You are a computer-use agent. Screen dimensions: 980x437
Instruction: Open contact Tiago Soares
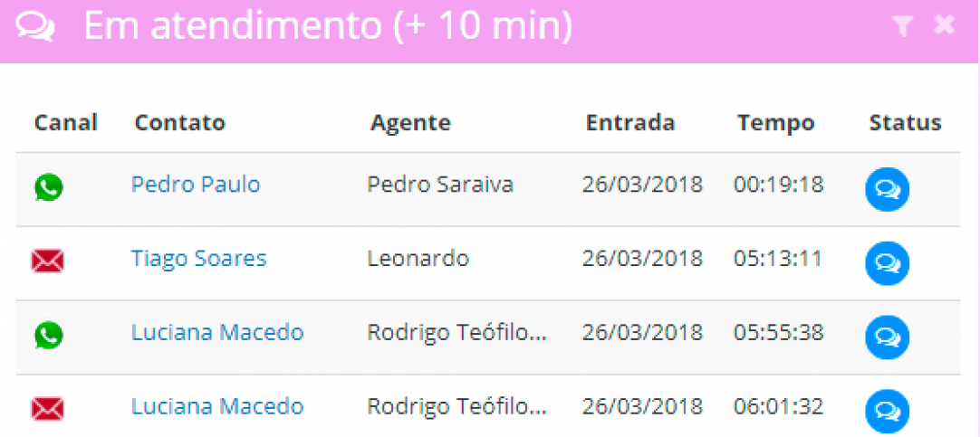pyautogui.click(x=198, y=259)
